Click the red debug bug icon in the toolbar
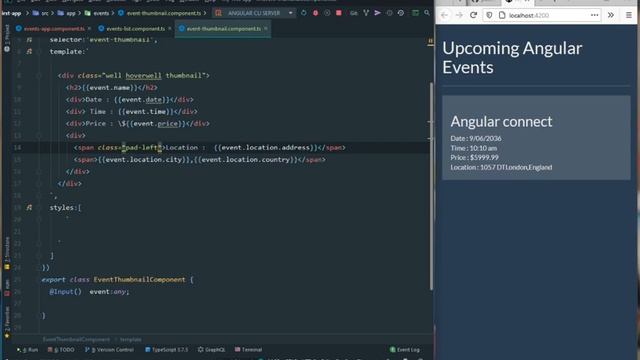Viewport: 640px width, 360px height. click(x=316, y=13)
